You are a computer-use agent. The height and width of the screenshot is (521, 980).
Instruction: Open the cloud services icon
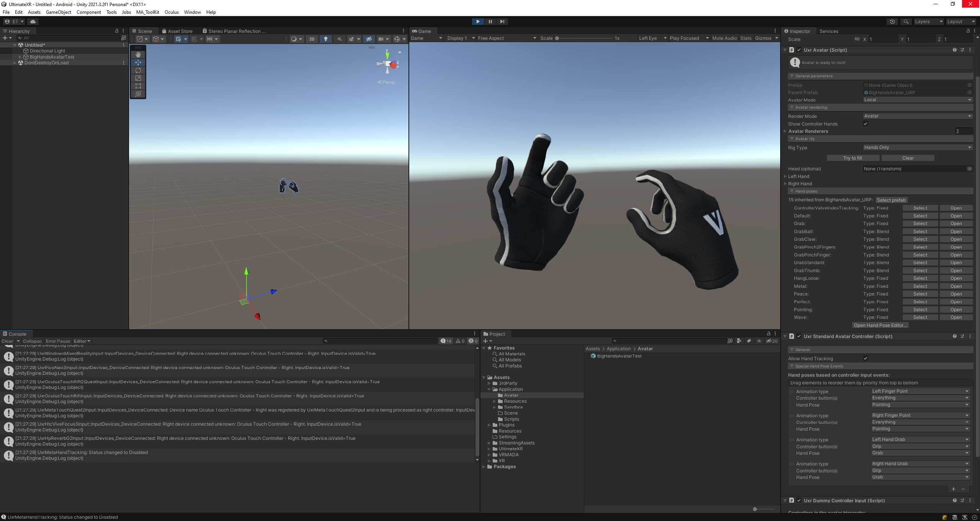point(33,22)
